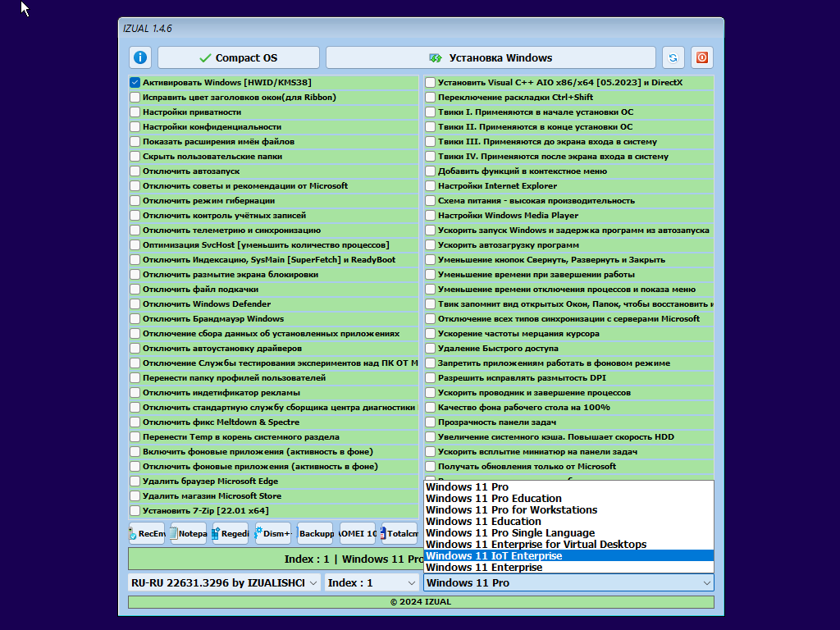Tick Ускорить автозагрузку программ

click(430, 244)
